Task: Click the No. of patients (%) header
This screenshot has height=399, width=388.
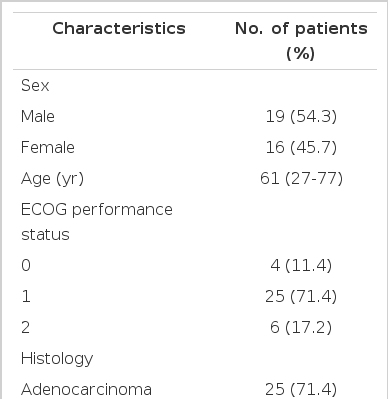Action: 301,41
